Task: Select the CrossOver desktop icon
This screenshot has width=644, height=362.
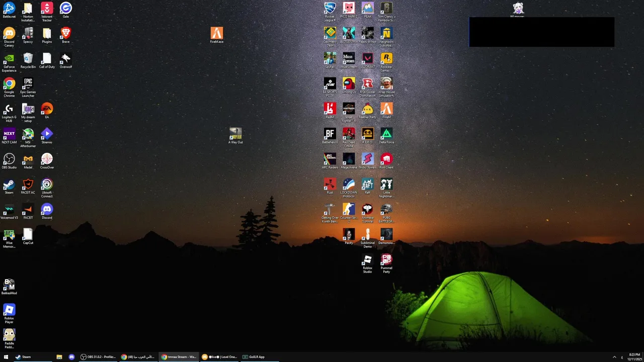Action: [x=47, y=161]
